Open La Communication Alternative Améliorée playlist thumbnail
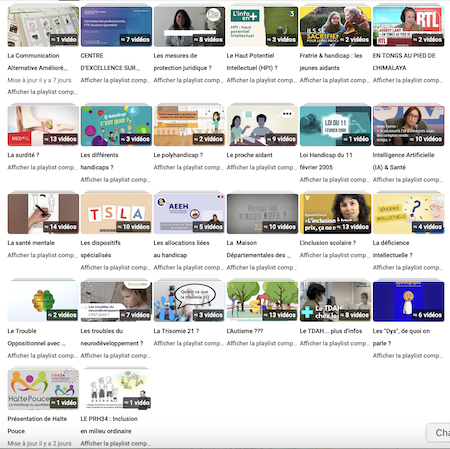This screenshot has width=450, height=449. 43,26
